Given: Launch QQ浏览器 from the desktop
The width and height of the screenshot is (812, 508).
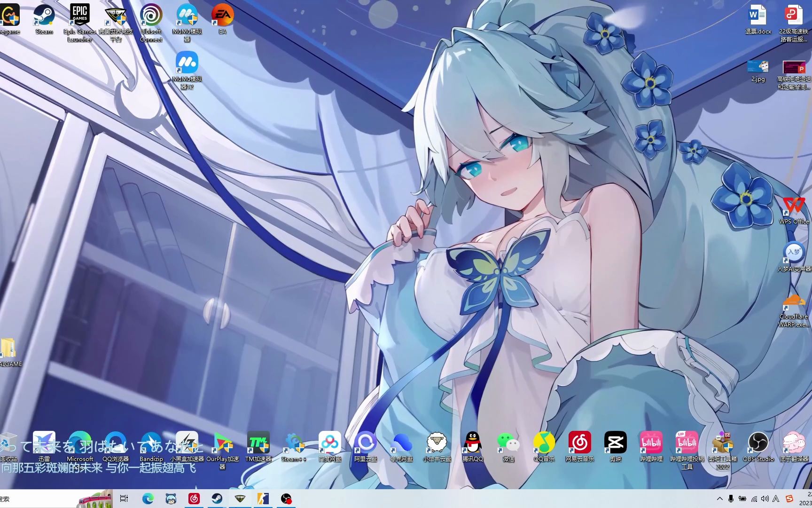Looking at the screenshot, I should [x=116, y=446].
